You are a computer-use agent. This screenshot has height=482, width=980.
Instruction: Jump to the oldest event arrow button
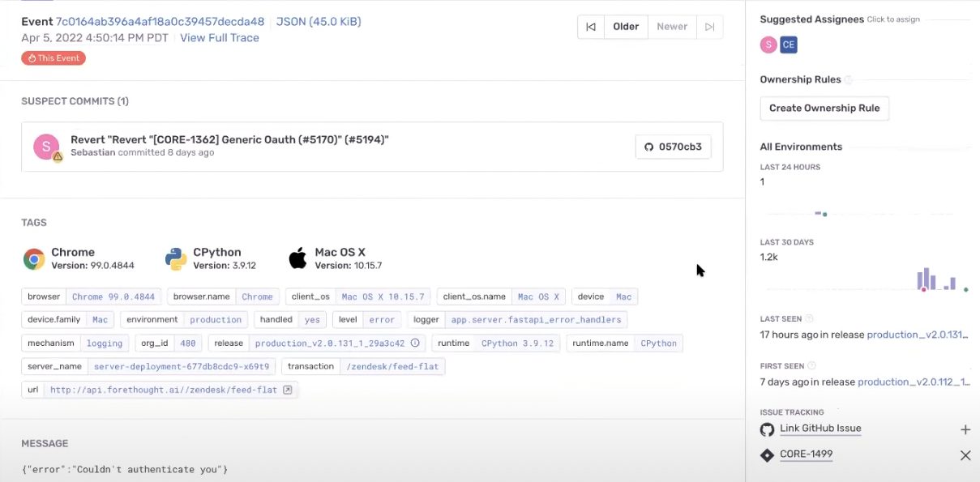[590, 27]
